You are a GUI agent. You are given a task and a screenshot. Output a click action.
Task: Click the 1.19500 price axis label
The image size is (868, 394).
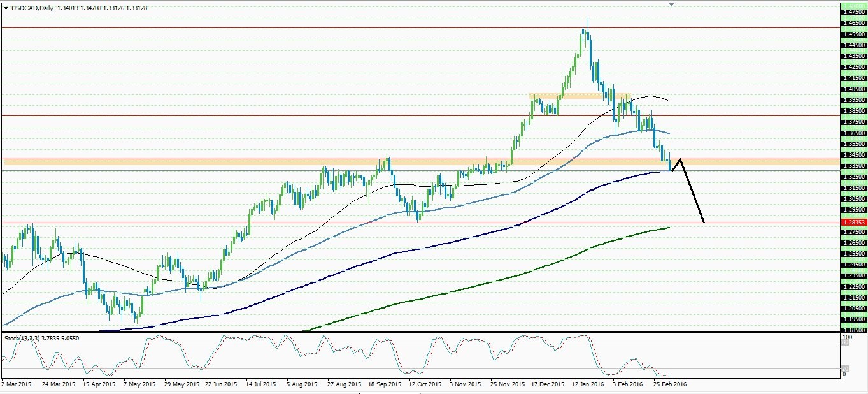(x=853, y=319)
